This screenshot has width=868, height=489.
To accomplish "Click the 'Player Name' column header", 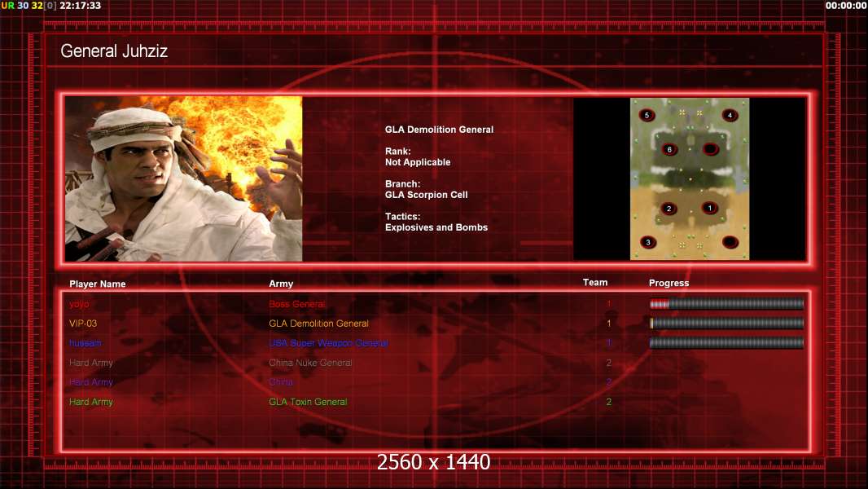I will [x=98, y=284].
